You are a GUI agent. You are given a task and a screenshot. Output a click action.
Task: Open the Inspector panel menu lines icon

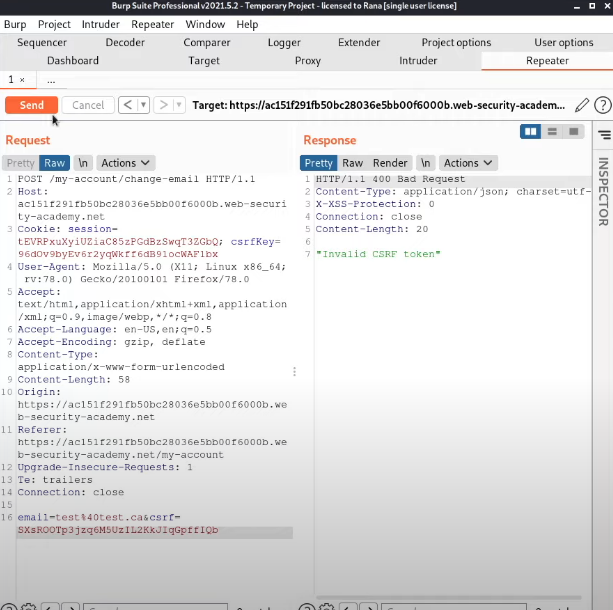pyautogui.click(x=604, y=135)
